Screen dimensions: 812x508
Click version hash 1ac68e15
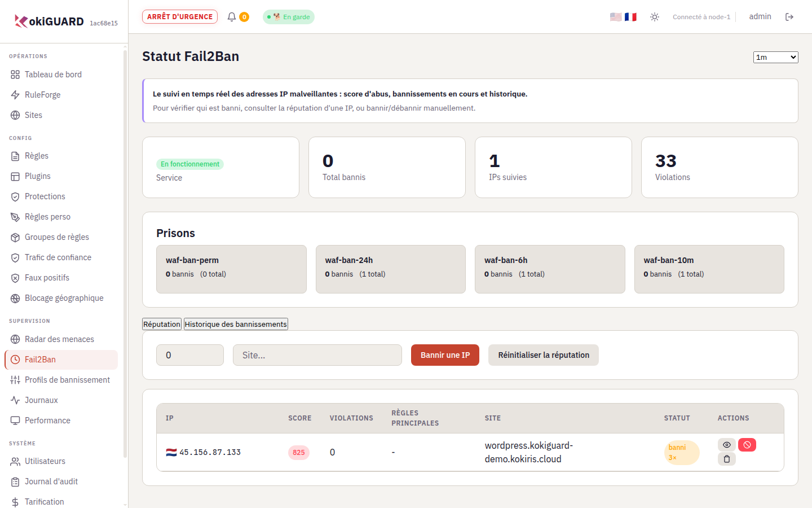[x=104, y=23]
